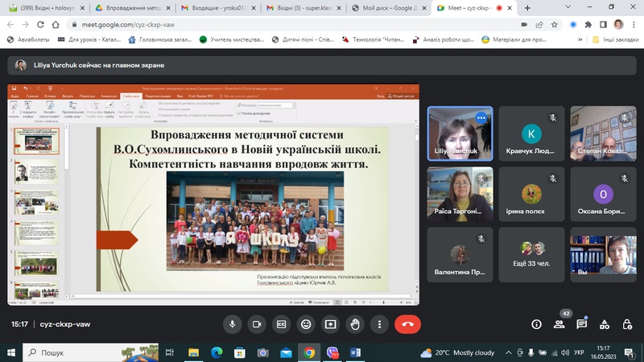
Task: Open host controls lock icon
Action: pos(627,324)
